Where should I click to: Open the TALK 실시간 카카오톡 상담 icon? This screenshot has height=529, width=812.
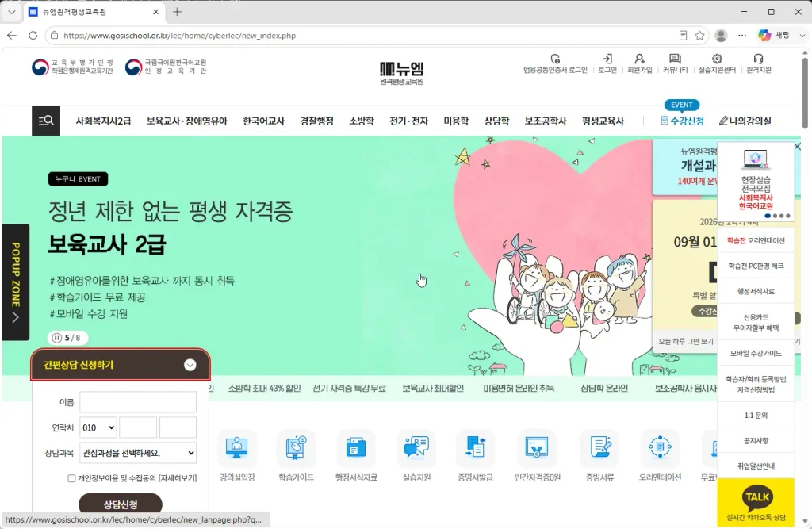tap(756, 501)
